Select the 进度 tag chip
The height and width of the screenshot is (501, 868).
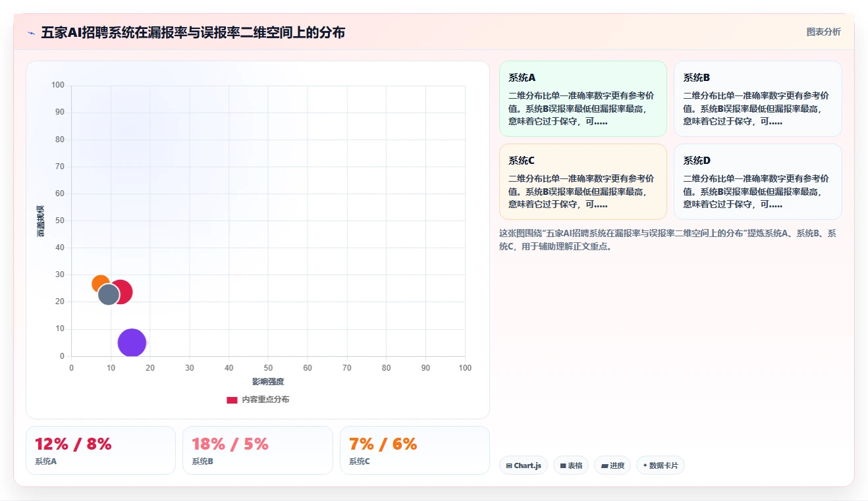tap(612, 465)
